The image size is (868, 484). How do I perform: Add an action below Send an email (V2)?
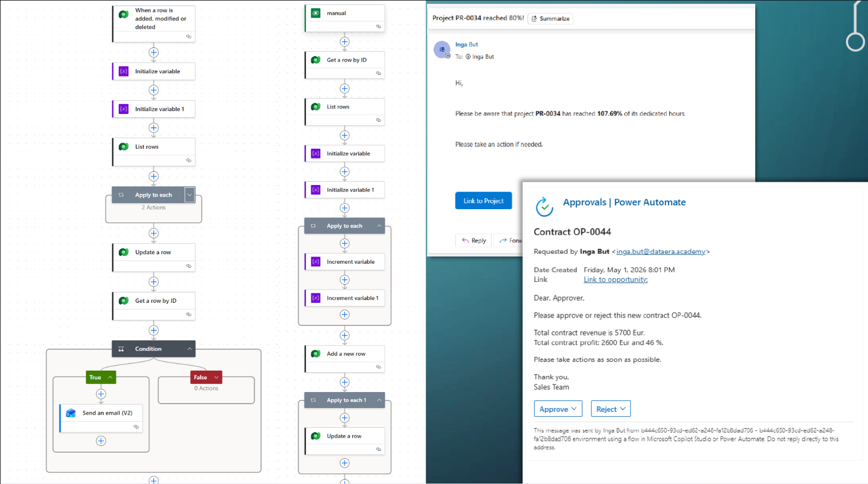101,441
